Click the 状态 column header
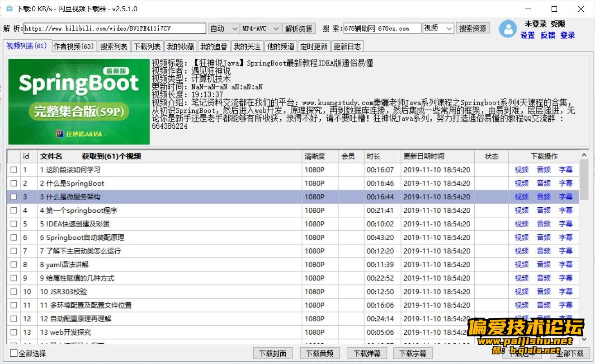This screenshot has height=364, width=595. (491, 156)
